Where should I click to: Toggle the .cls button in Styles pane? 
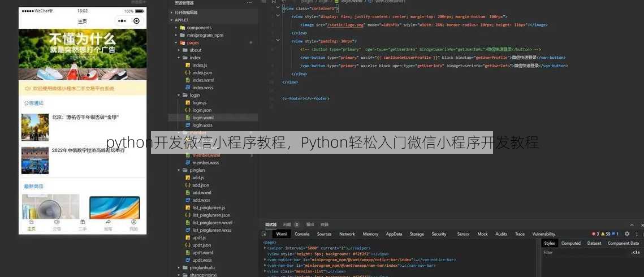coord(635,252)
